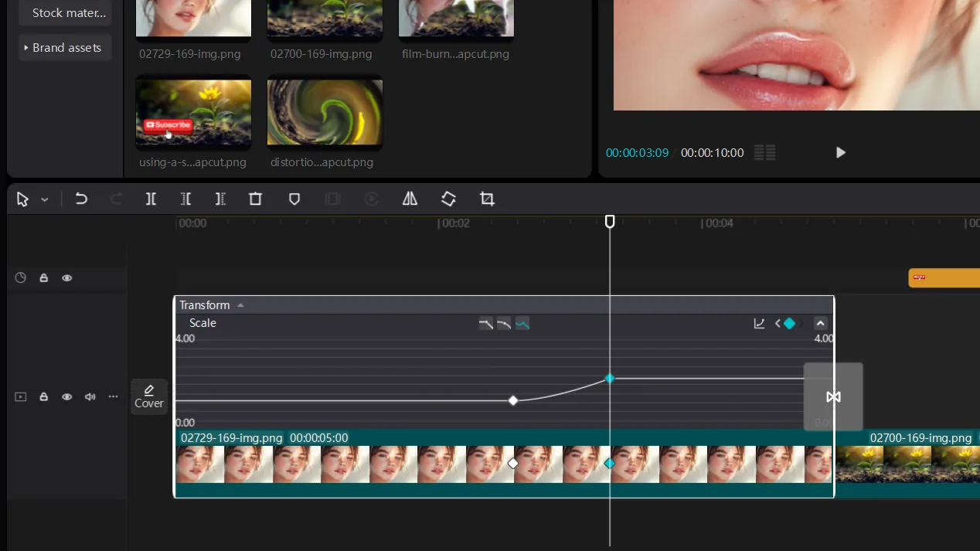The height and width of the screenshot is (551, 980).
Task: Open the pointer tool mode dropdown
Action: pyautogui.click(x=45, y=199)
